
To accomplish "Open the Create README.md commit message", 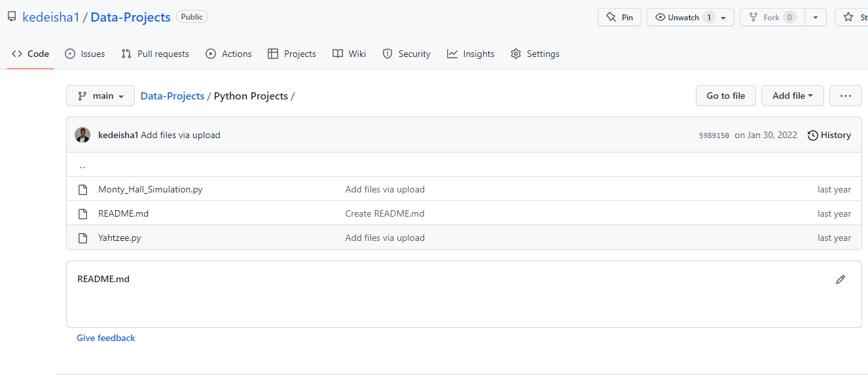I will tap(385, 213).
